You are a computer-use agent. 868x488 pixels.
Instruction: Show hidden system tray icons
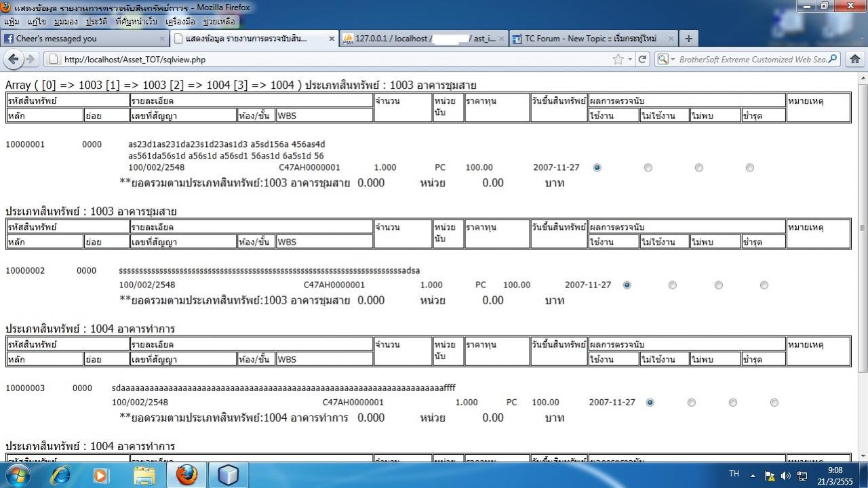point(753,476)
